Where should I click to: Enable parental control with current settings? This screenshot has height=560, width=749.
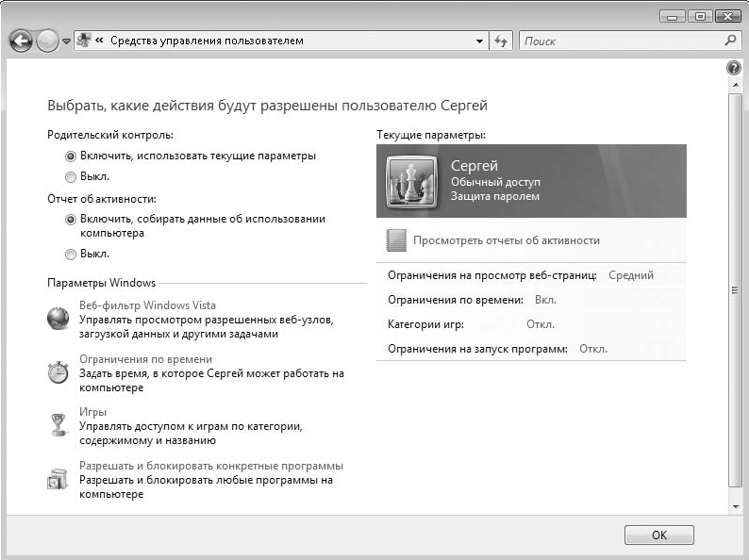[71, 156]
